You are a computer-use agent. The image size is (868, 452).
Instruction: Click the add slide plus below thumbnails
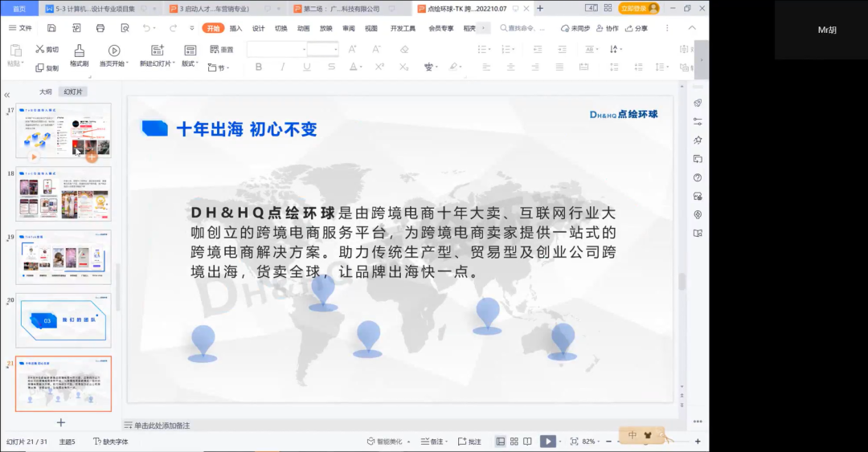61,422
